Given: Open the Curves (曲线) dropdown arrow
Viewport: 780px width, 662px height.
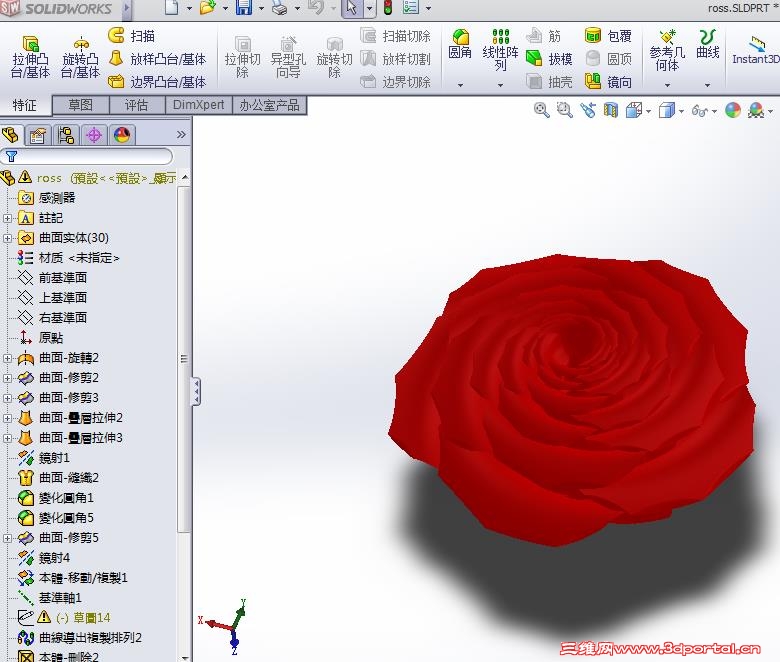Looking at the screenshot, I should (x=707, y=85).
